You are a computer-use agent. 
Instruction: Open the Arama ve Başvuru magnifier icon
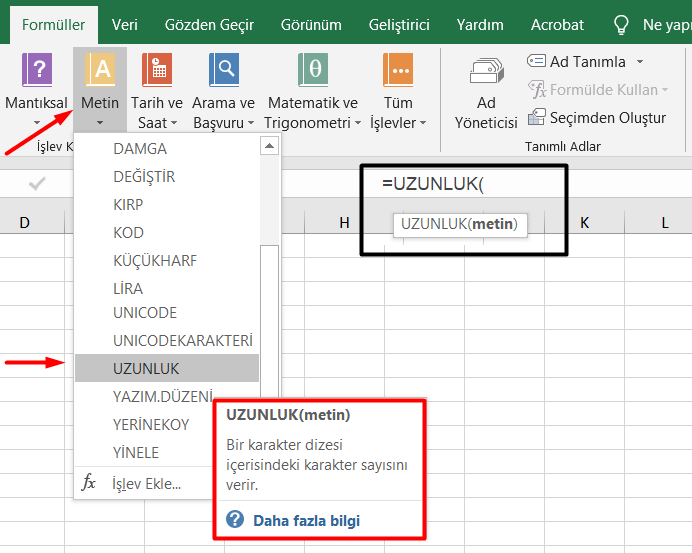tap(224, 70)
